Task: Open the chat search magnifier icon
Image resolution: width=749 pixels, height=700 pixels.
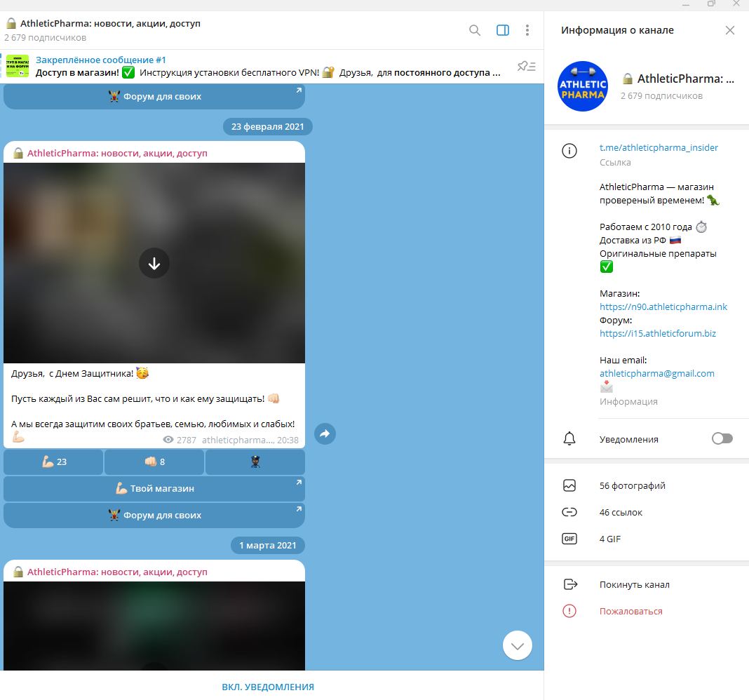Action: 475,30
